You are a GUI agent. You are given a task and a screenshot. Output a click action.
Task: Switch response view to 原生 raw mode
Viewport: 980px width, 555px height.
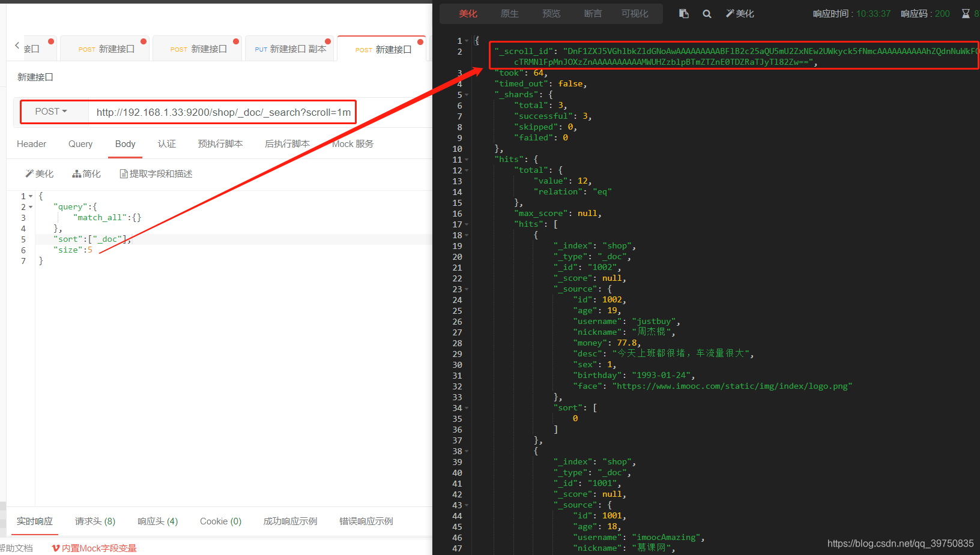click(509, 13)
